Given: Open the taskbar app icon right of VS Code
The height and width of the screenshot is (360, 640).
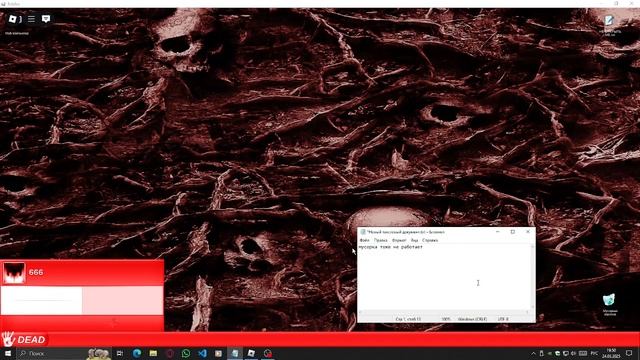Looking at the screenshot, I should pyautogui.click(x=218, y=353).
